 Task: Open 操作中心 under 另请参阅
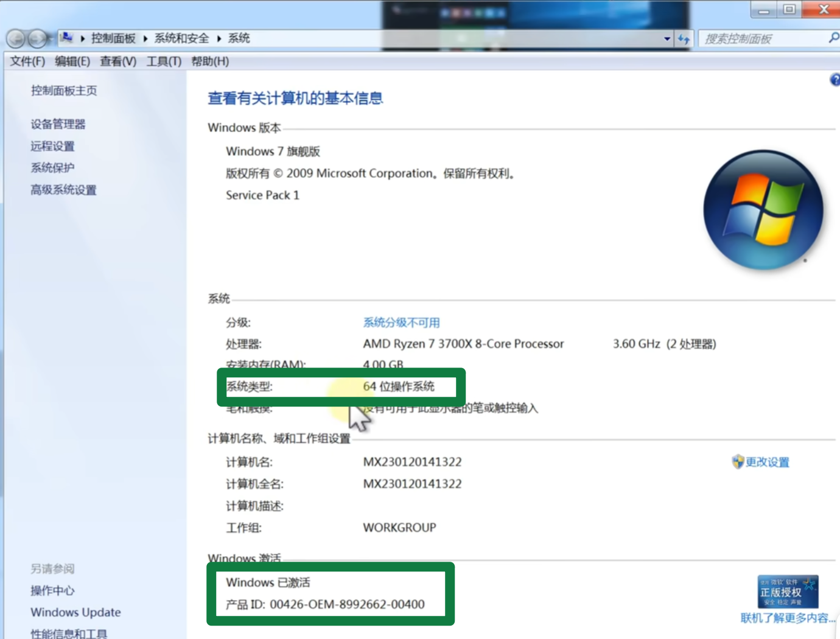(52, 590)
